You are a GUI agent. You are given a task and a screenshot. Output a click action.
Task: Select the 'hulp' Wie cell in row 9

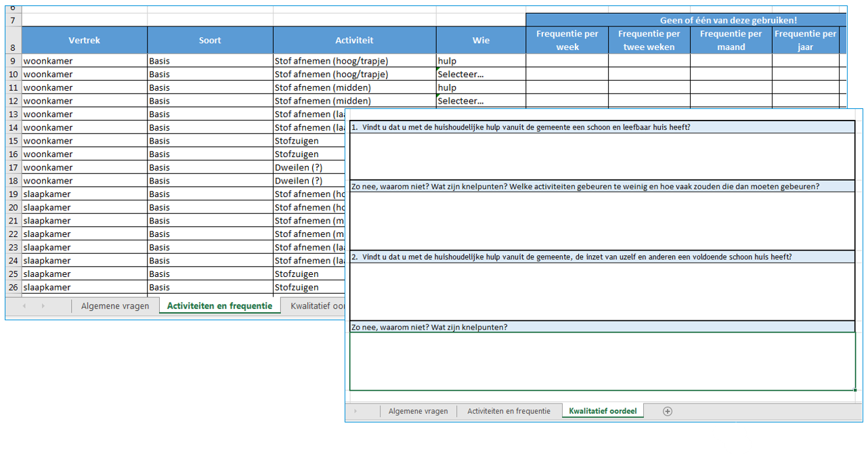(481, 61)
